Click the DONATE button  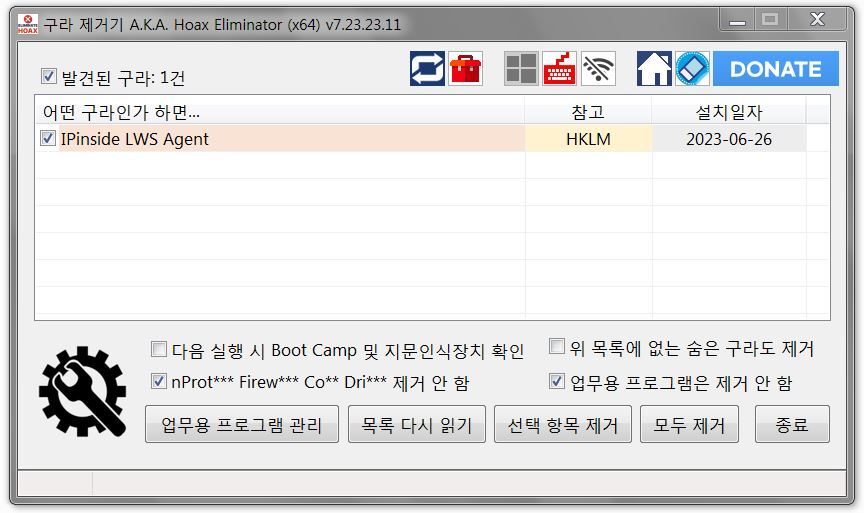pos(776,69)
